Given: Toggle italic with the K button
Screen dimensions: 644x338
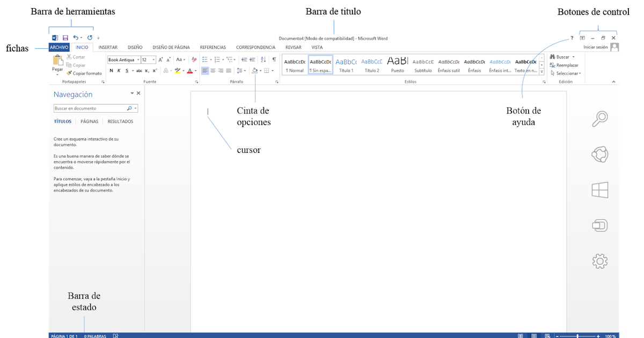Looking at the screenshot, I should tap(118, 70).
